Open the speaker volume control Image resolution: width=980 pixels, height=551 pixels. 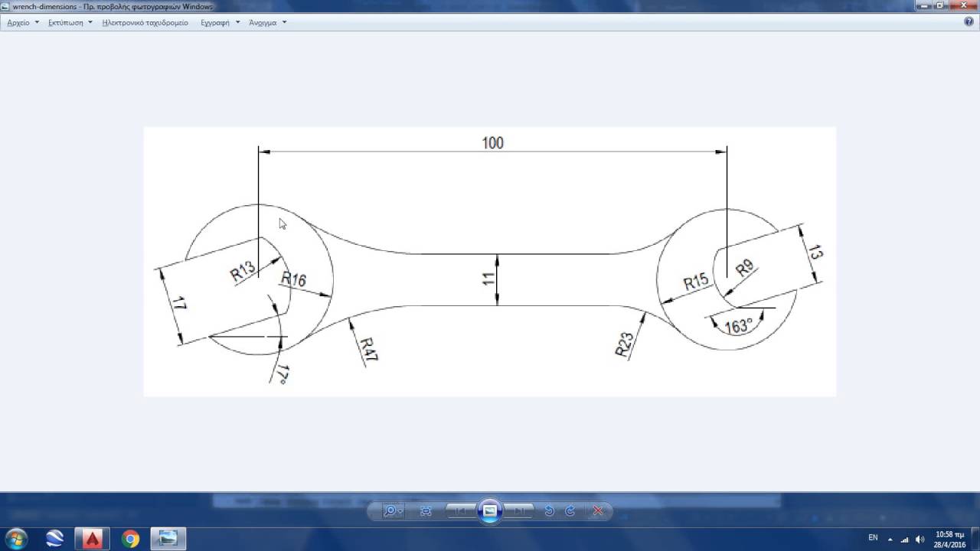920,539
